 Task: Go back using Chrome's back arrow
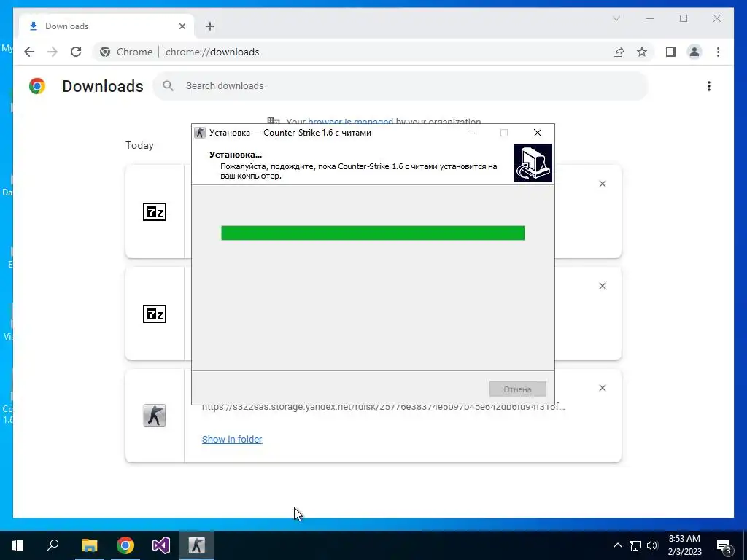point(29,52)
